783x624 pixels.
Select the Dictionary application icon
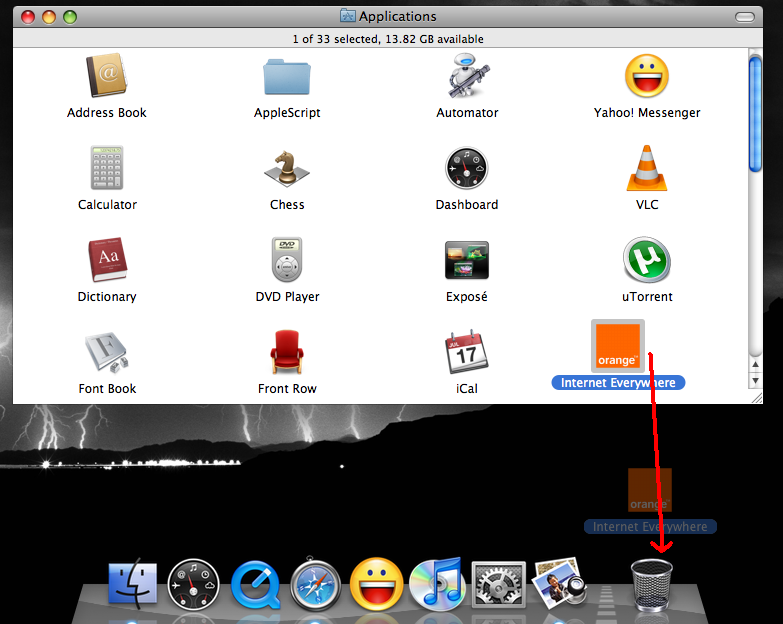(107, 260)
